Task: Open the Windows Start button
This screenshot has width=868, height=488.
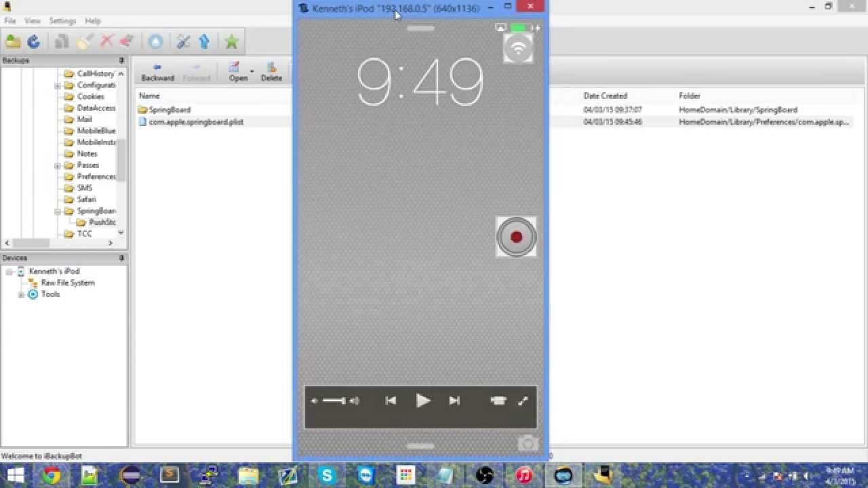Action: 15,476
